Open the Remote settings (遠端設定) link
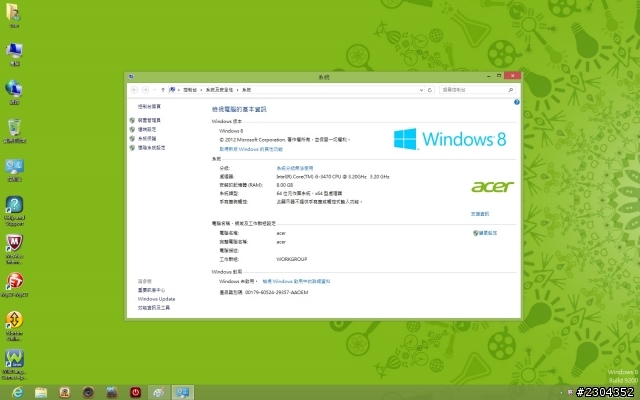Screen dimensions: 640x400 point(147,129)
